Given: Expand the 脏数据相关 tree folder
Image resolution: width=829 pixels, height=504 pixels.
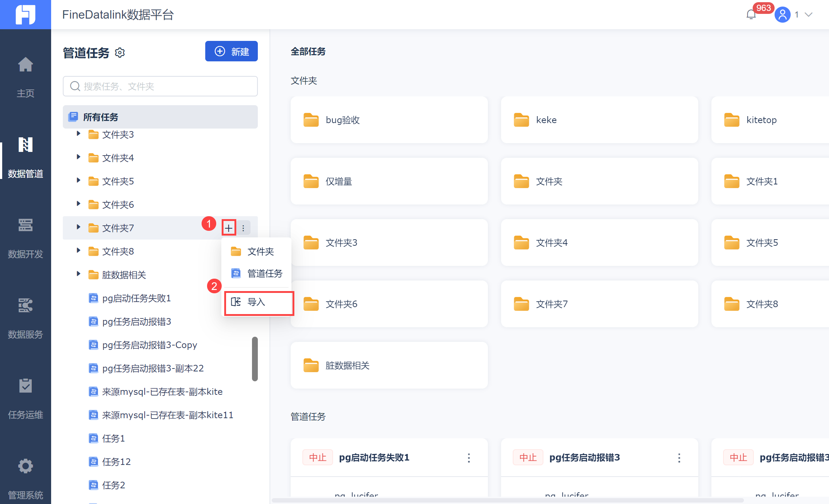Looking at the screenshot, I should tap(78, 274).
